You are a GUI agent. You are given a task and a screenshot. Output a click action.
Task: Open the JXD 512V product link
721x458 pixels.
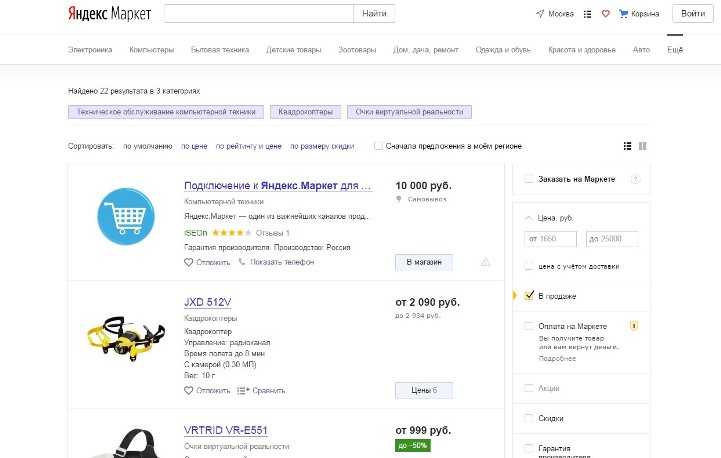[x=208, y=302]
